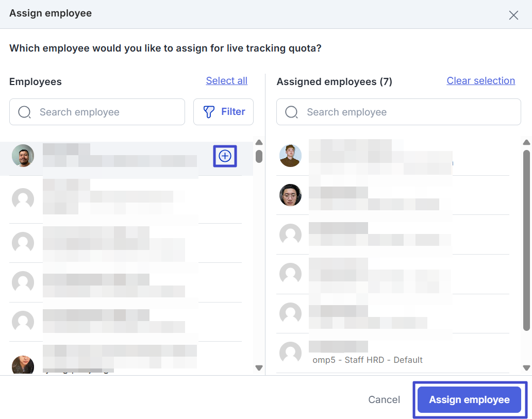Open the employee Filter options
The width and height of the screenshot is (532, 419).
(223, 112)
